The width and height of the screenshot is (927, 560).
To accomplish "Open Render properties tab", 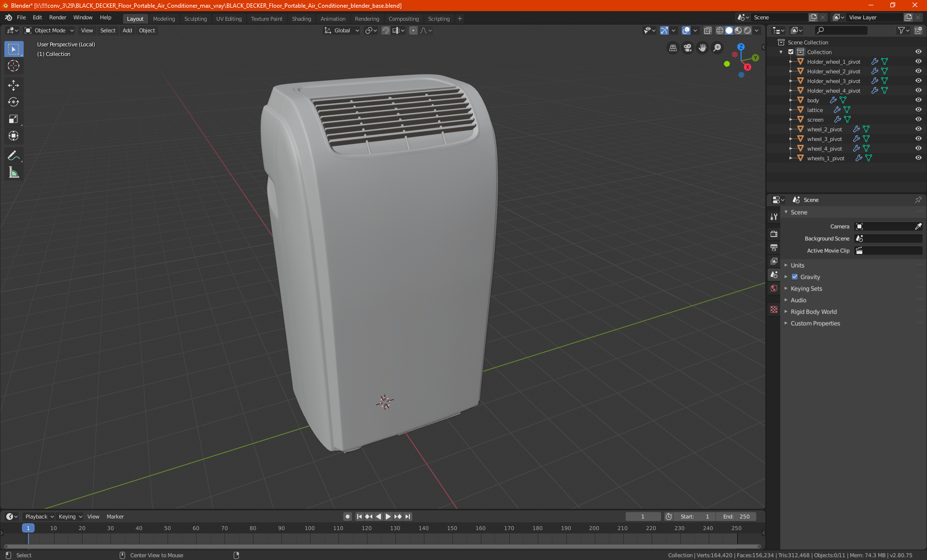I will point(774,234).
